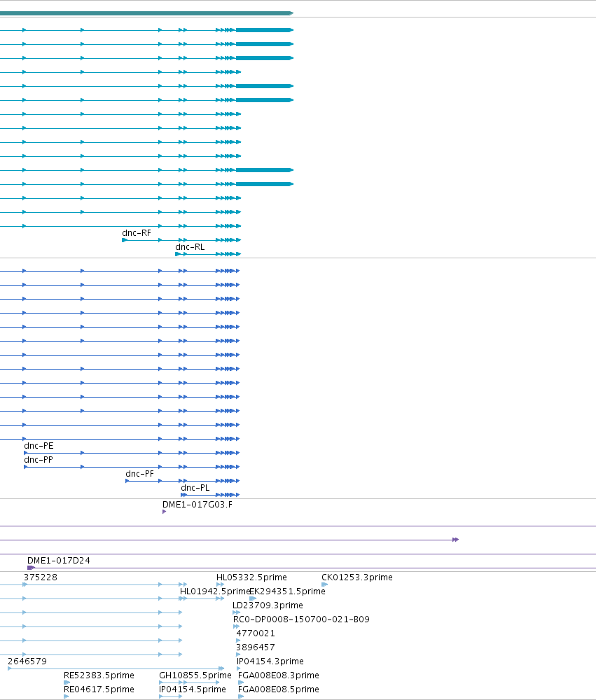Select EST label 3896457
The height and width of the screenshot is (700, 596).
click(x=256, y=647)
